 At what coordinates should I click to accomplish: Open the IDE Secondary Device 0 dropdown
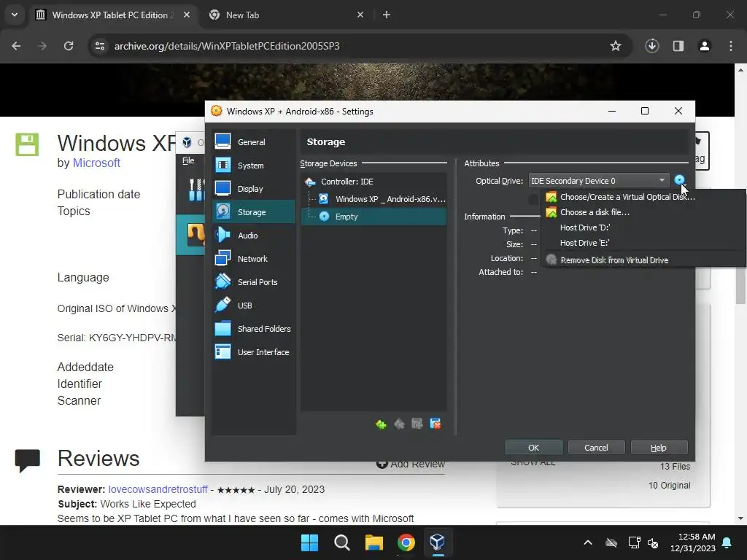598,181
